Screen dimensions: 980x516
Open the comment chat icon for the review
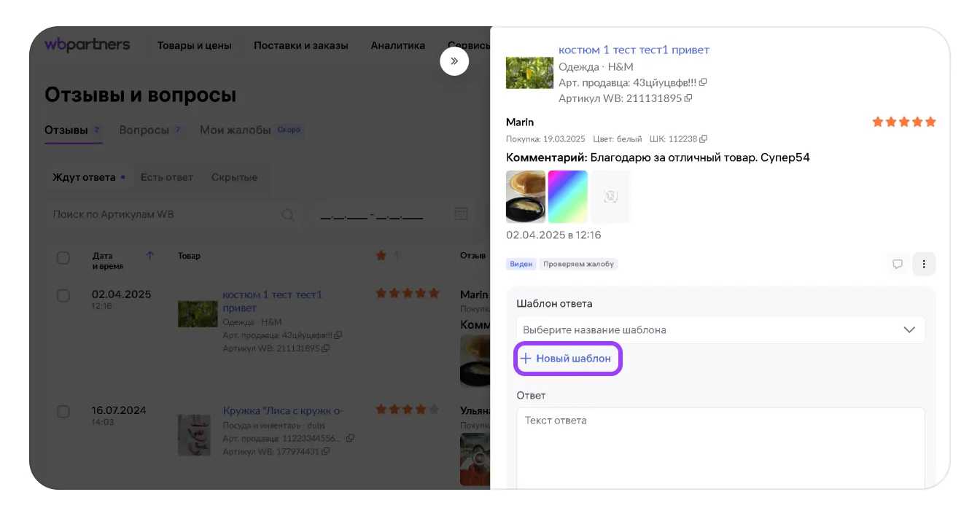pos(898,264)
